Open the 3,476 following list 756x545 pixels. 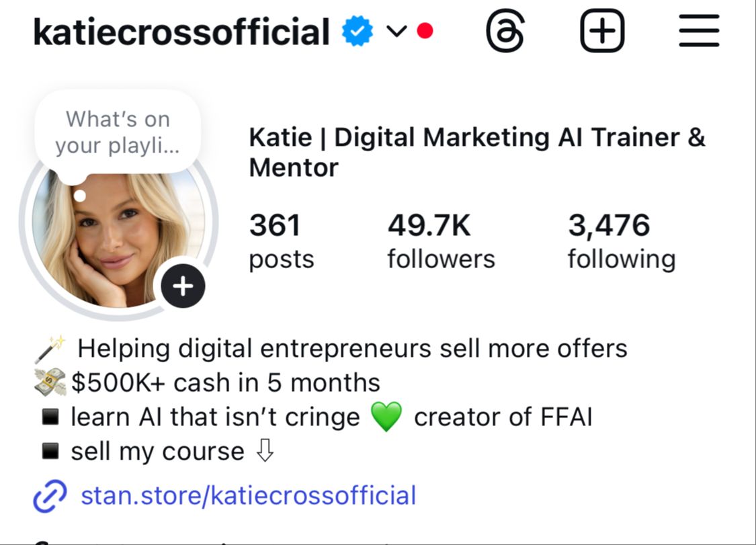pos(621,242)
